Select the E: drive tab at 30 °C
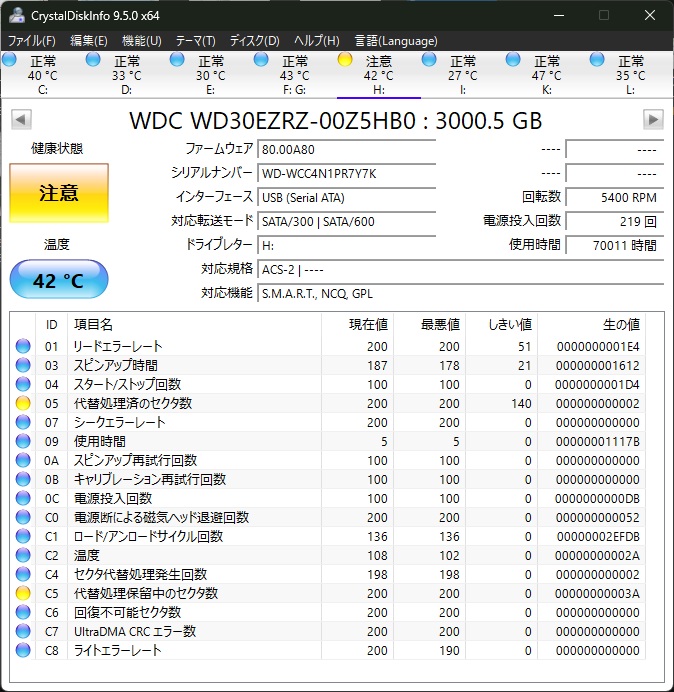The image size is (674, 692). coord(211,75)
